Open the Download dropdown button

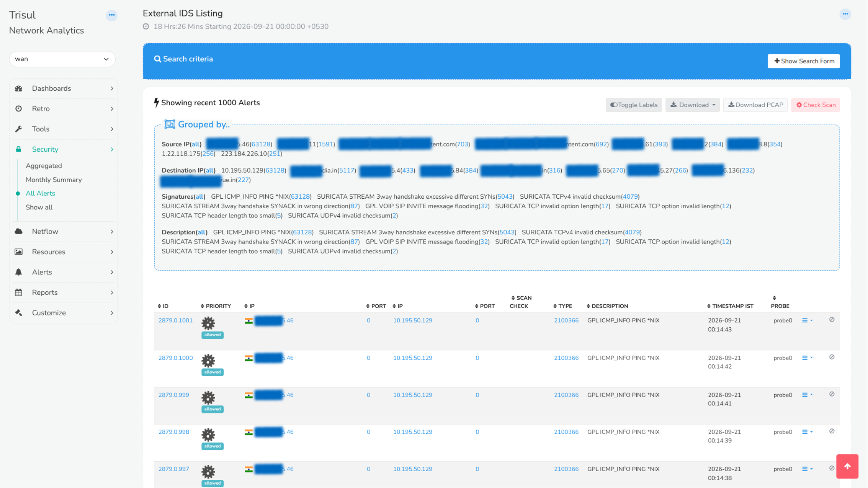coord(693,105)
